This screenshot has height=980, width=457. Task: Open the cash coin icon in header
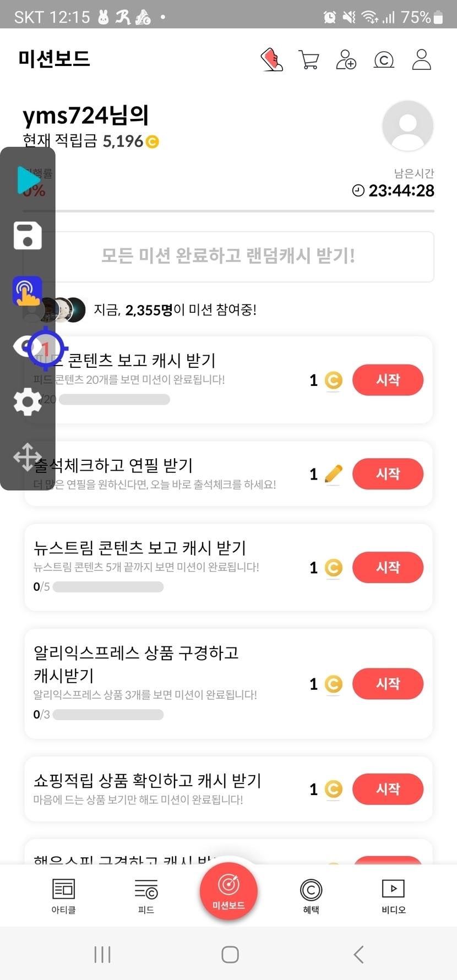click(x=384, y=59)
